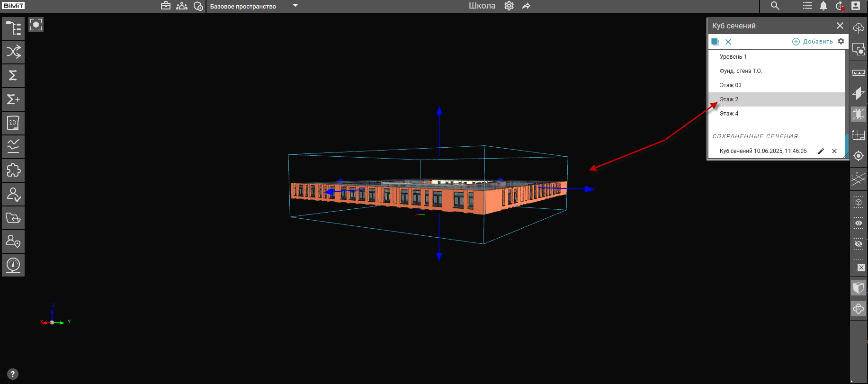Click the right-pointing blue axis arrow handle
The image size is (868, 384).
pos(589,189)
